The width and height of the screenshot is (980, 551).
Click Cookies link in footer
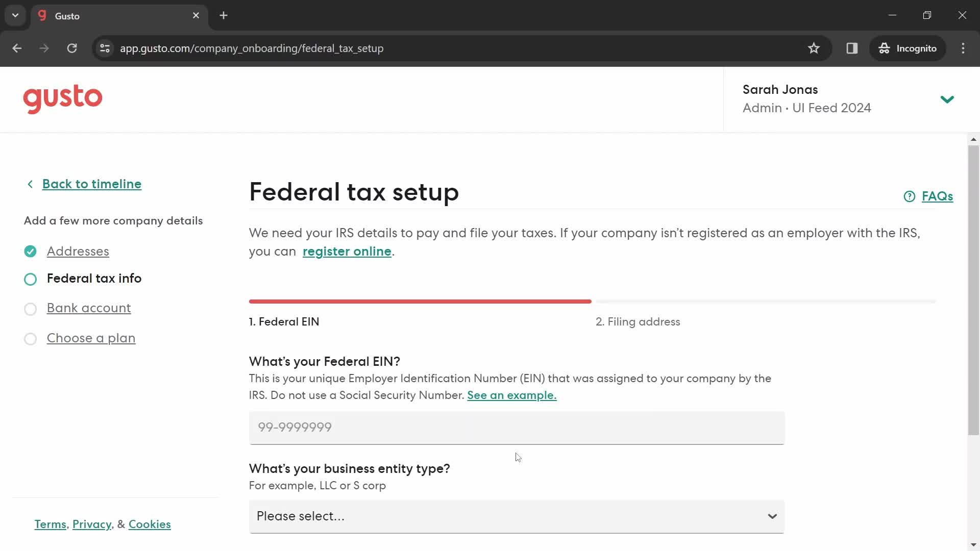(x=150, y=524)
